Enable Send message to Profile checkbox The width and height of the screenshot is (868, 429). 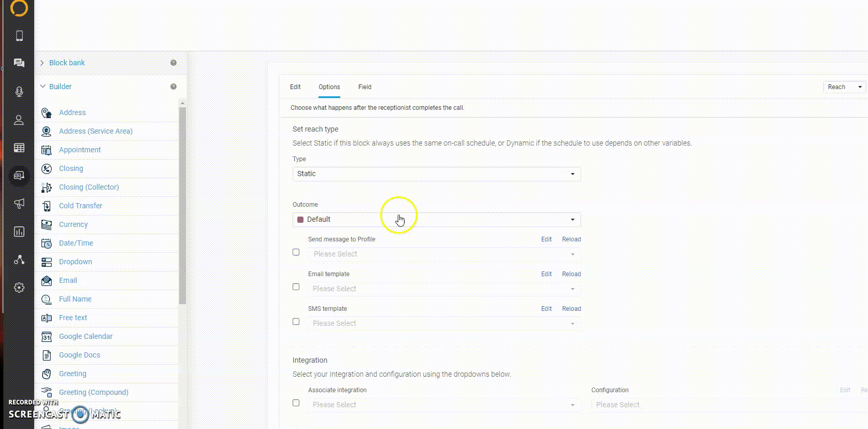pos(296,252)
